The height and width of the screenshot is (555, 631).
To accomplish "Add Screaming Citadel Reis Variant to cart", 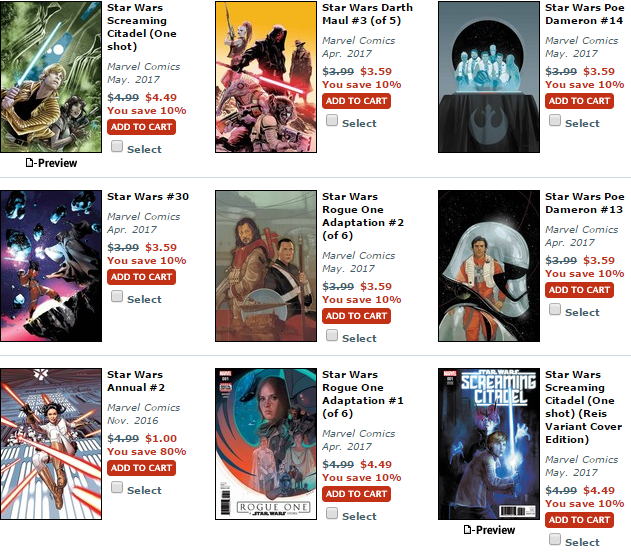I will (x=579, y=520).
